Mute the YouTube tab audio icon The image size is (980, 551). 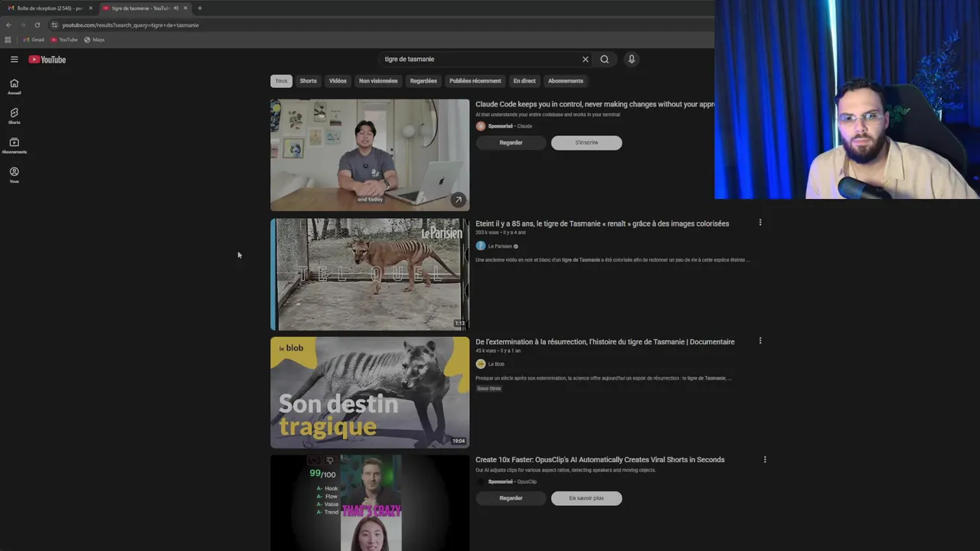coord(176,8)
